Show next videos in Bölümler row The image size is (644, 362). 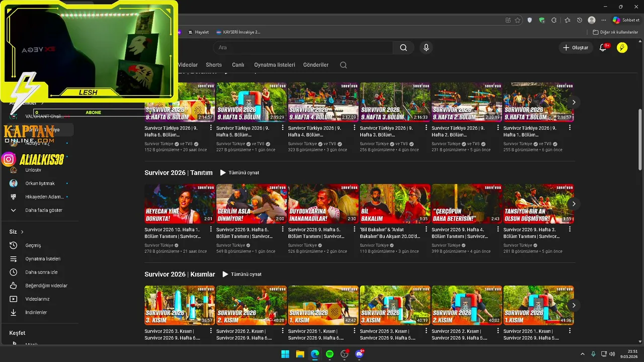[574, 102]
